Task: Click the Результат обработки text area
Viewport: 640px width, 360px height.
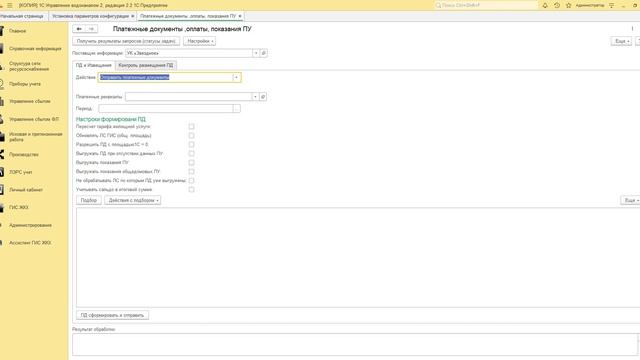Action: pos(355,344)
